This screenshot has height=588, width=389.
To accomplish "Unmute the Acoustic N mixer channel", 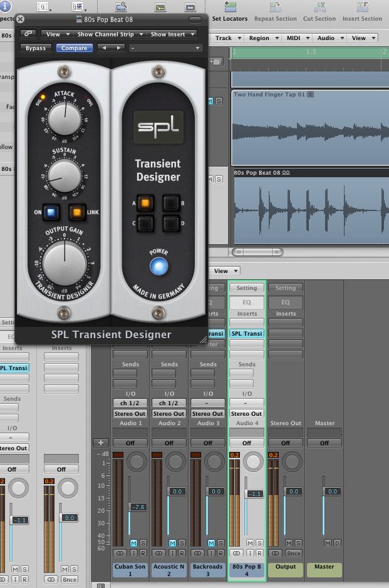I will [x=172, y=543].
